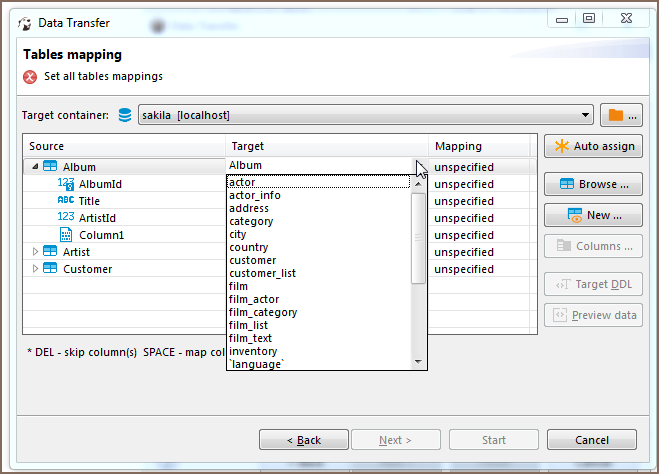Expand the Customer tree node

(36, 269)
